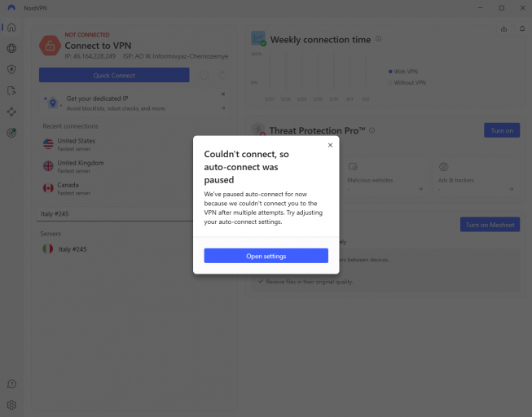
Task: Dismiss the dedicated IP banner
Action: (x=223, y=94)
